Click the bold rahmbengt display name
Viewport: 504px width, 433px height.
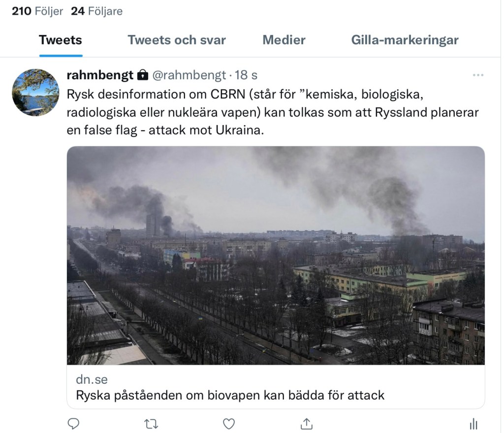point(100,75)
